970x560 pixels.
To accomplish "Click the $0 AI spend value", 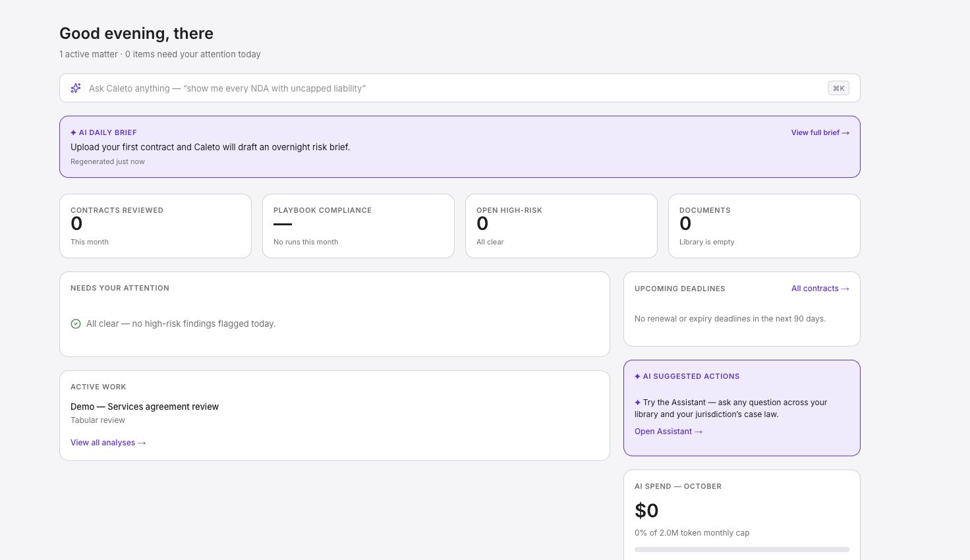I will pos(646,511).
